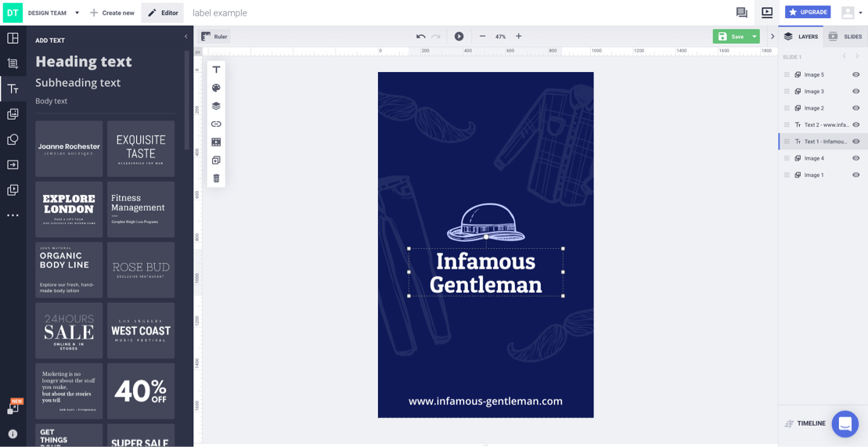Viewport: 868px width, 447px height.
Task: Open the layouts panel icon in left sidebar
Action: click(x=13, y=38)
